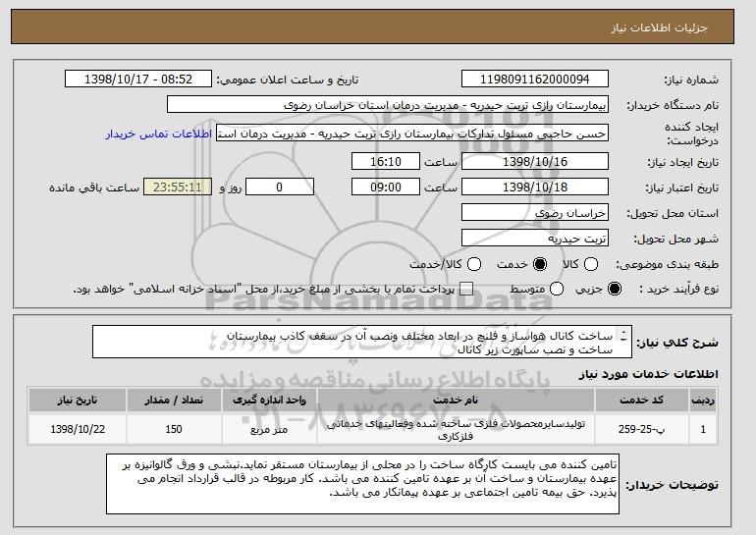Click the validity date field 1398/10/18
This screenshot has width=756, height=535.
[535, 187]
